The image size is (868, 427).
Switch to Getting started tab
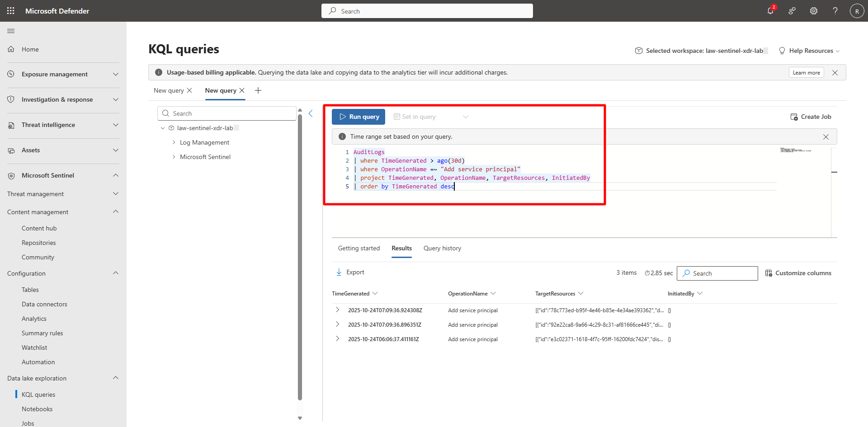[359, 248]
